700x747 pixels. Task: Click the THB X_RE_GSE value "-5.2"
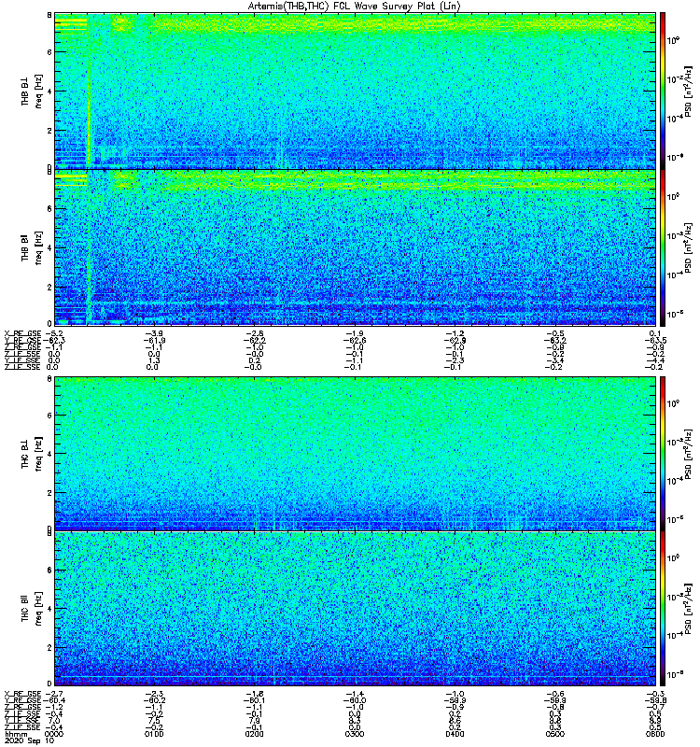pos(52,333)
